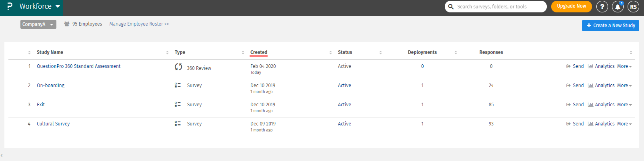Click the 360 Review type icon

click(x=178, y=67)
